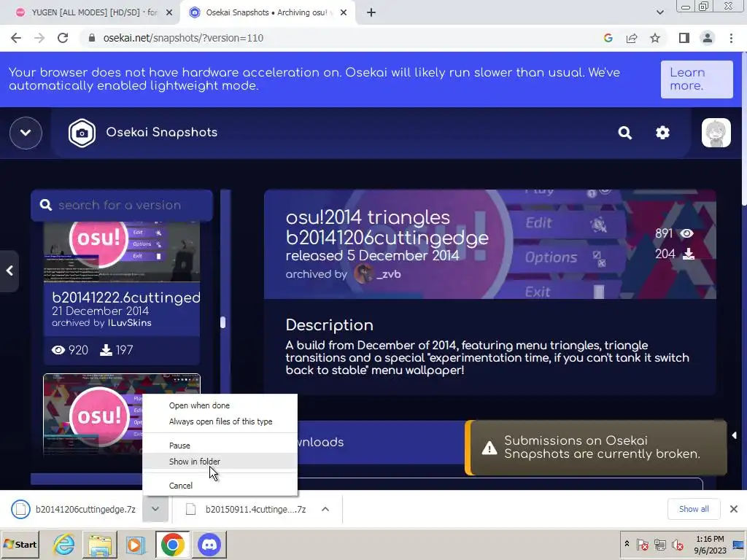747x560 pixels.
Task: Click the Osekai Snapshots camera logo
Action: pos(82,133)
